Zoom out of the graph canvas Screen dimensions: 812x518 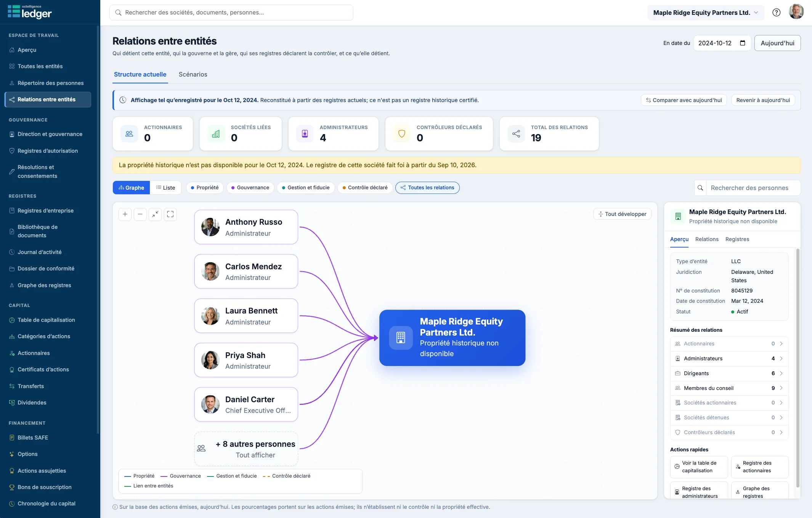click(140, 214)
